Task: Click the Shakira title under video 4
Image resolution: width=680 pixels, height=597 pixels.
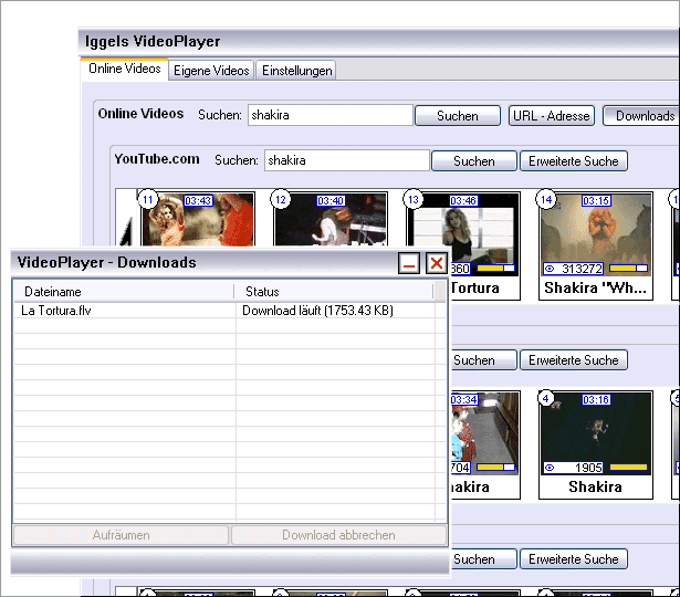Action: tap(595, 487)
